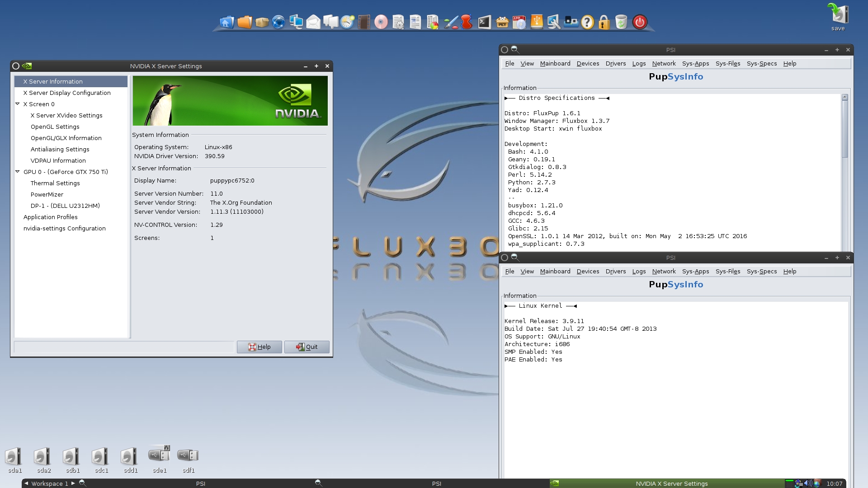This screenshot has height=488, width=868.
Task: Open the email envelope dock icon
Action: pyautogui.click(x=313, y=22)
